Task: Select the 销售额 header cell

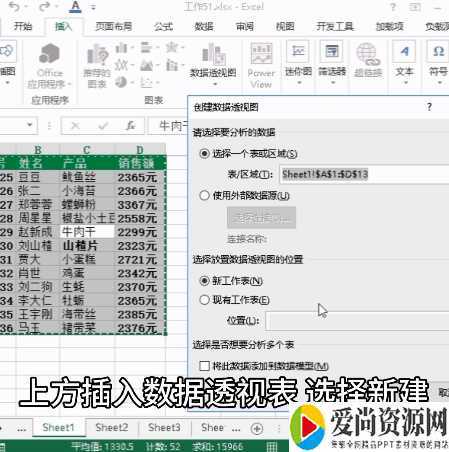Action: [x=140, y=163]
